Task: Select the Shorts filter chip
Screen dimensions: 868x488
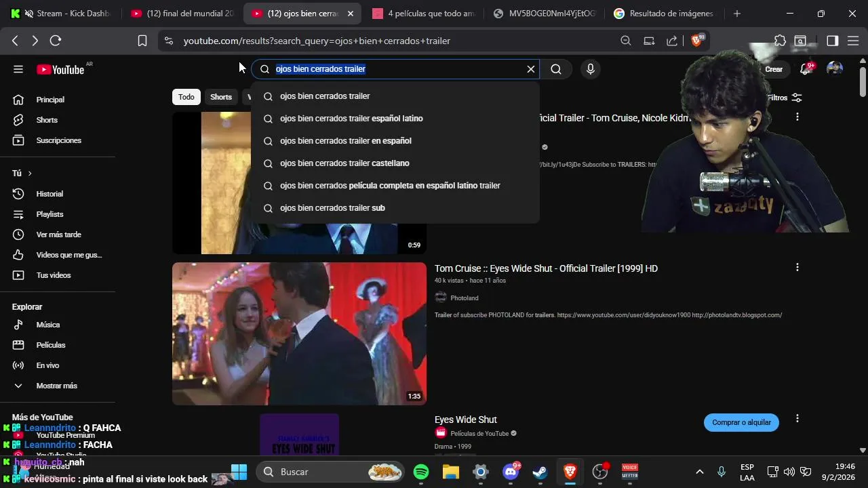Action: (221, 97)
